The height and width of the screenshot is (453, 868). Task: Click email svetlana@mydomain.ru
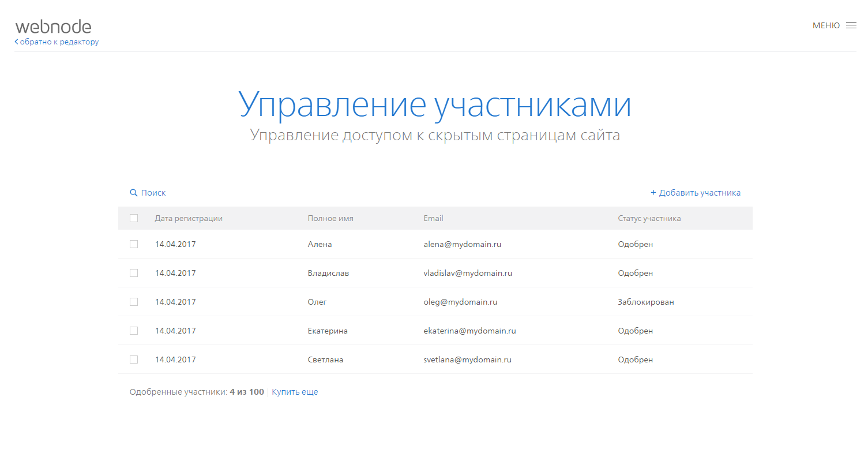click(468, 360)
